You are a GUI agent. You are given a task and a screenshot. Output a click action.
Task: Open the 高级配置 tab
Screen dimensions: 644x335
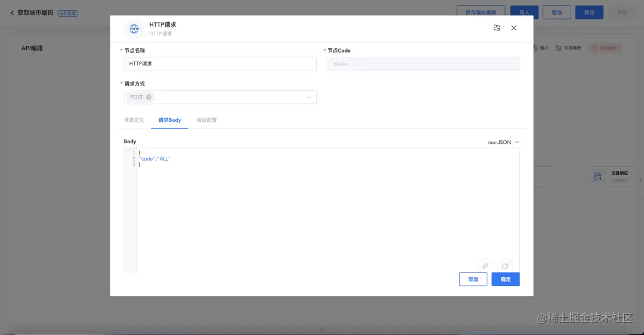[206, 120]
